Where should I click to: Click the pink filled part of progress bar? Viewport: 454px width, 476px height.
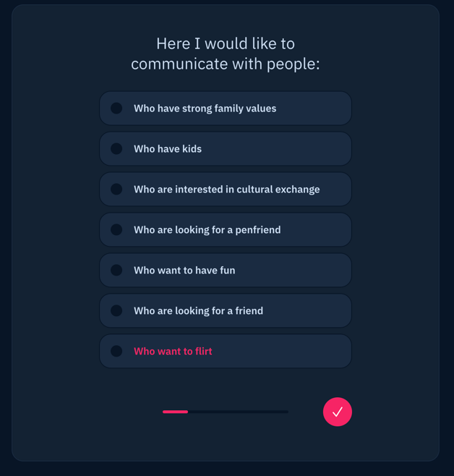(175, 412)
